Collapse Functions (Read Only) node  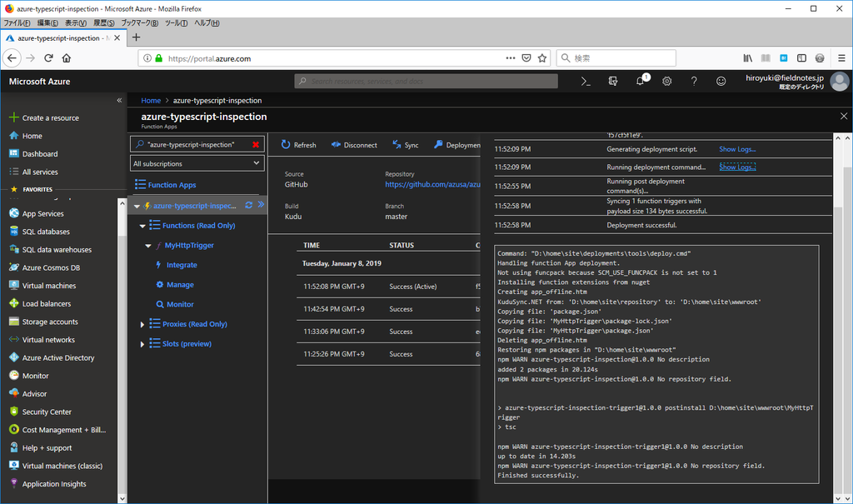pyautogui.click(x=142, y=225)
